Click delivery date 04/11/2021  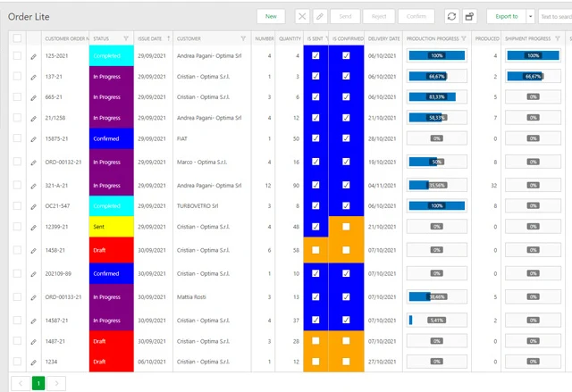382,186
